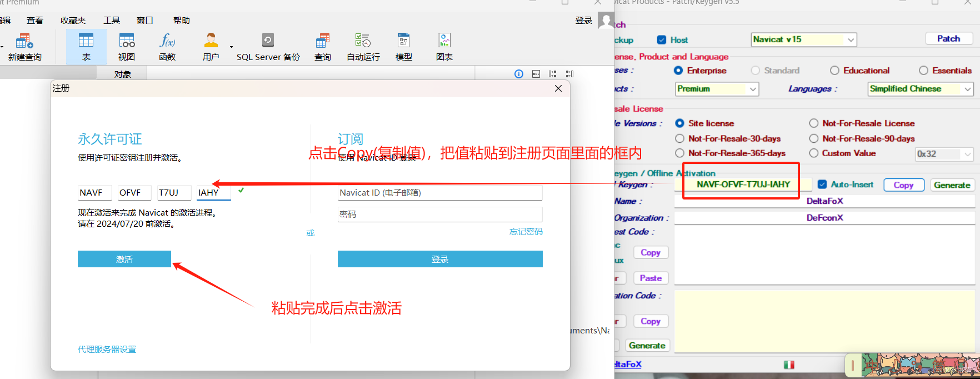Viewport: 980px width, 379px height.
Task: Open the 图表 charts toolbar icon
Action: (x=444, y=47)
